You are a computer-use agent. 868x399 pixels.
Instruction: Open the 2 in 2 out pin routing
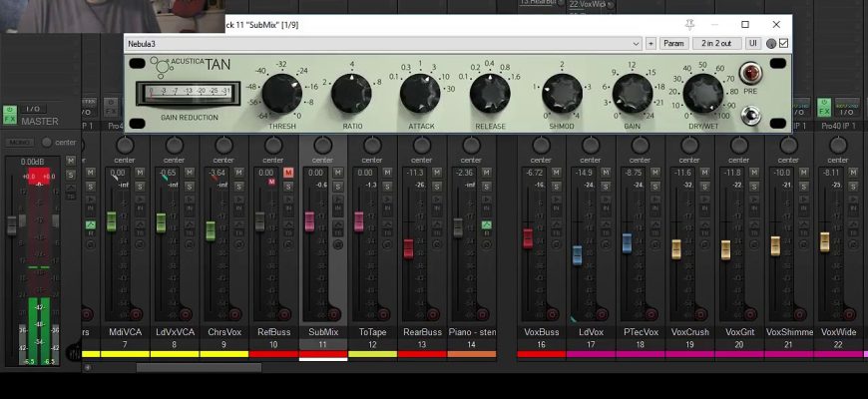(x=716, y=43)
